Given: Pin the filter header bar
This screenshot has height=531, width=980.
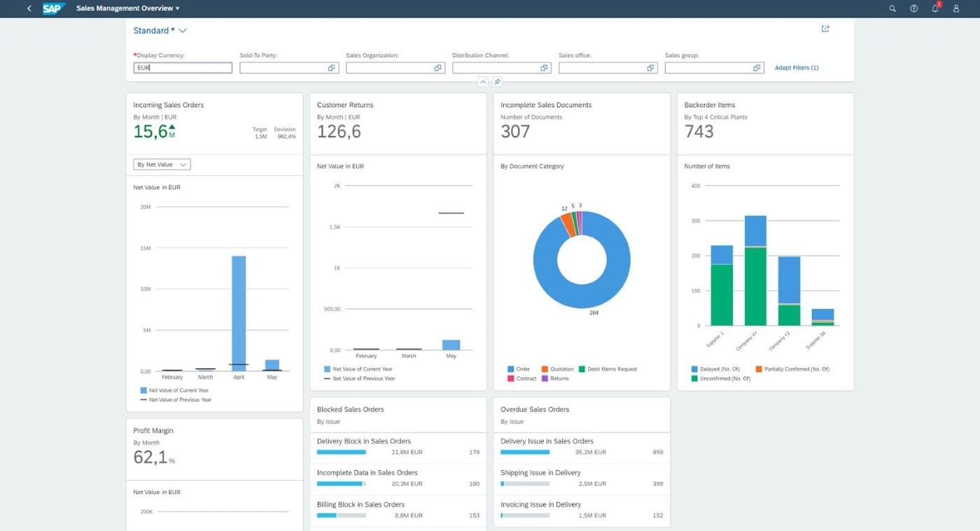Looking at the screenshot, I should click(x=497, y=82).
